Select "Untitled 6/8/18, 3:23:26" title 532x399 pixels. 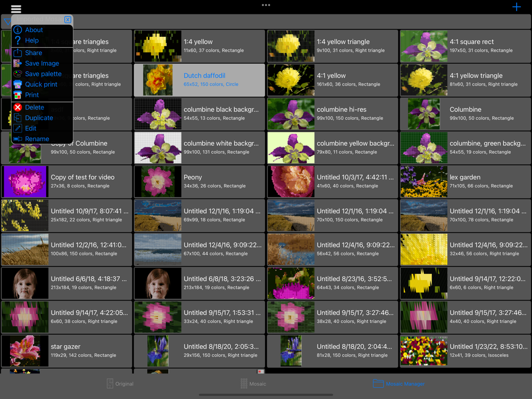coord(222,279)
